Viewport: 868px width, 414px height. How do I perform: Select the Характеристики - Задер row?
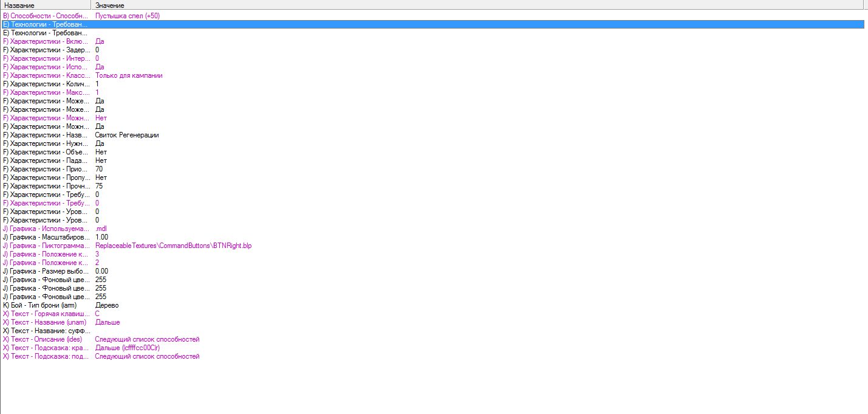click(432, 50)
